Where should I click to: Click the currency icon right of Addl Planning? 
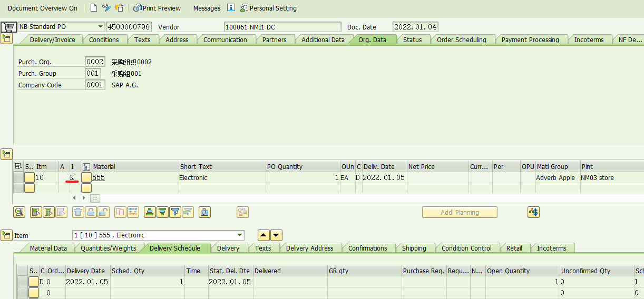pos(533,212)
